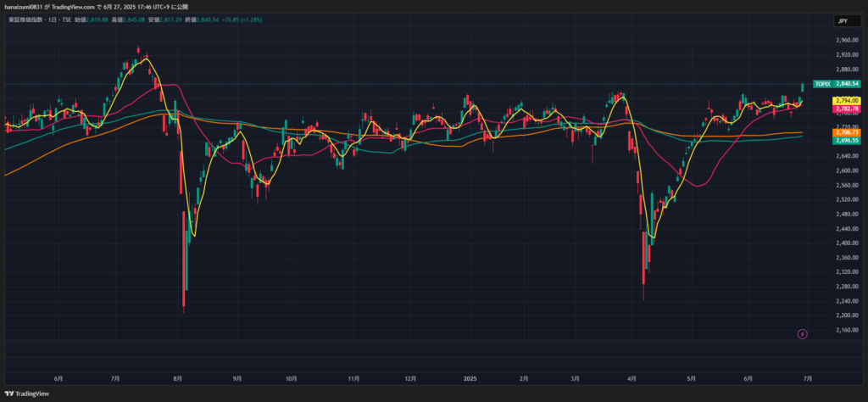Image resolution: width=868 pixels, height=402 pixels.
Task: Click the yellow 2,794.00 moving average label
Action: coord(847,101)
